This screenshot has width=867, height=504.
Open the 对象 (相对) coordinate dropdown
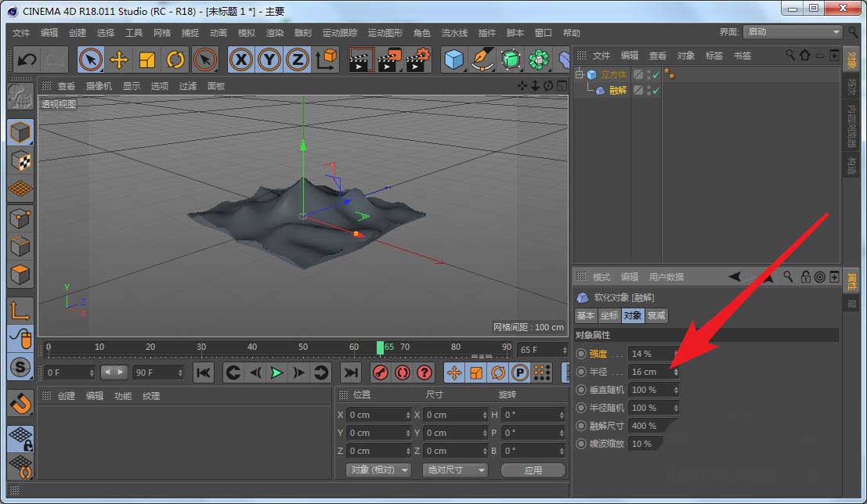[380, 470]
